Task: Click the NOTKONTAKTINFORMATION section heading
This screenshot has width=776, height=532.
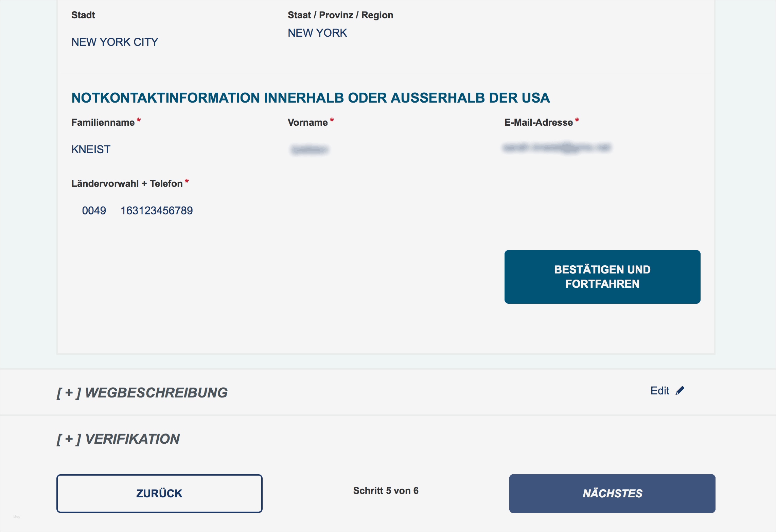Action: coord(311,98)
